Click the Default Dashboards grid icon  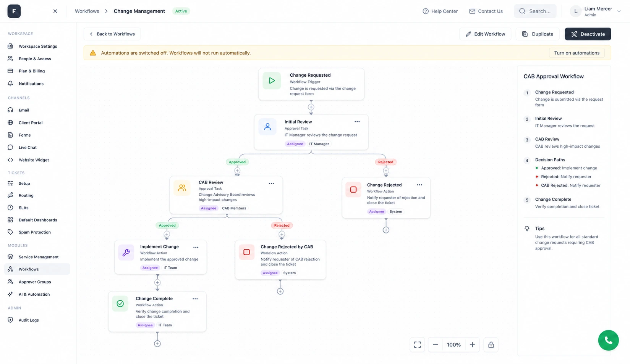tap(10, 220)
